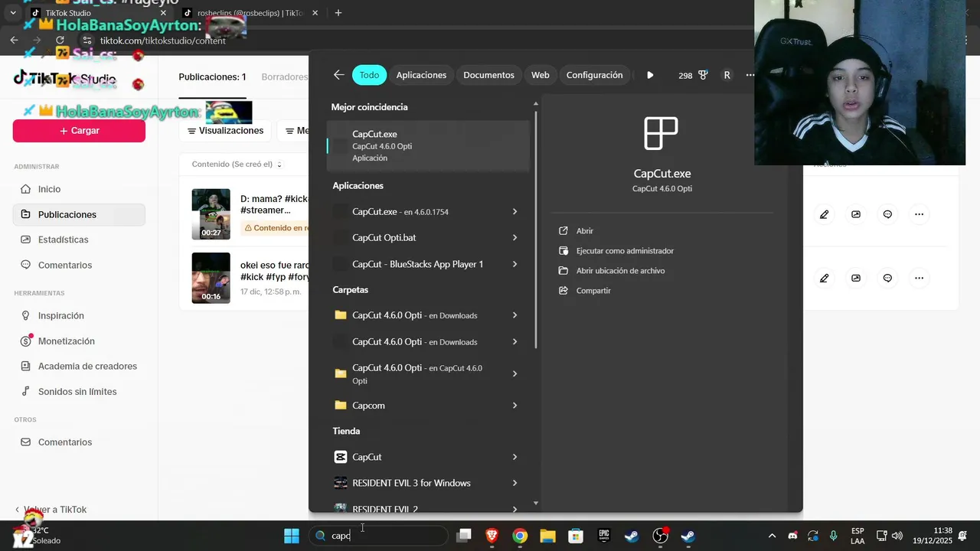This screenshot has height=551, width=980.
Task: Expand the second CapCut 4.6.0 Opti Downloads result
Action: pos(514,341)
